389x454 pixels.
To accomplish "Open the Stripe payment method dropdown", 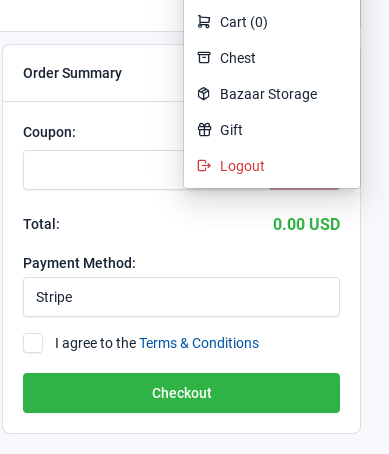I will tap(181, 297).
